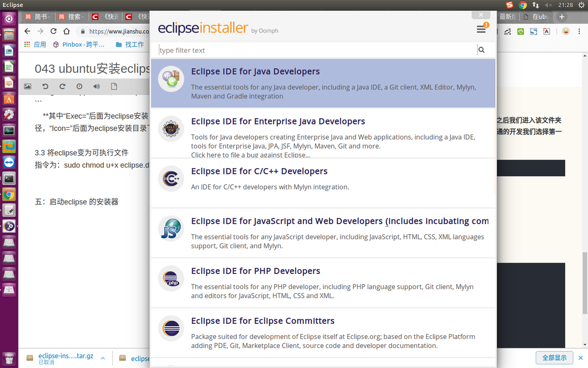Switch to the first 《快速 Chrome tab

point(105,17)
